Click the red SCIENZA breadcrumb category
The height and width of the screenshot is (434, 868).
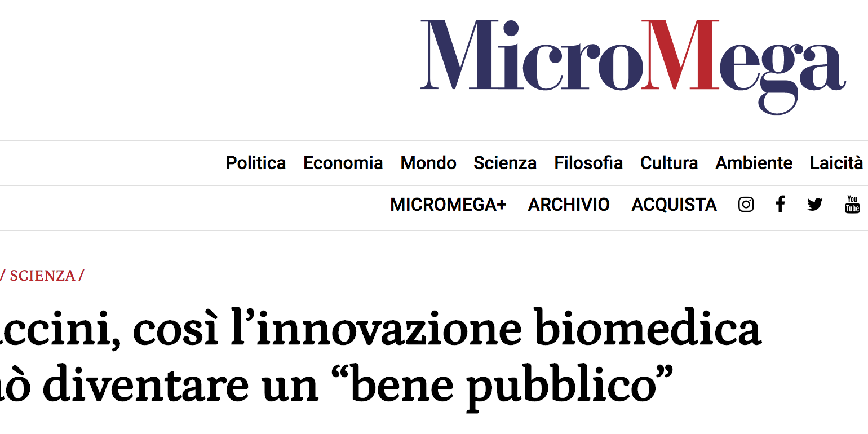[42, 276]
